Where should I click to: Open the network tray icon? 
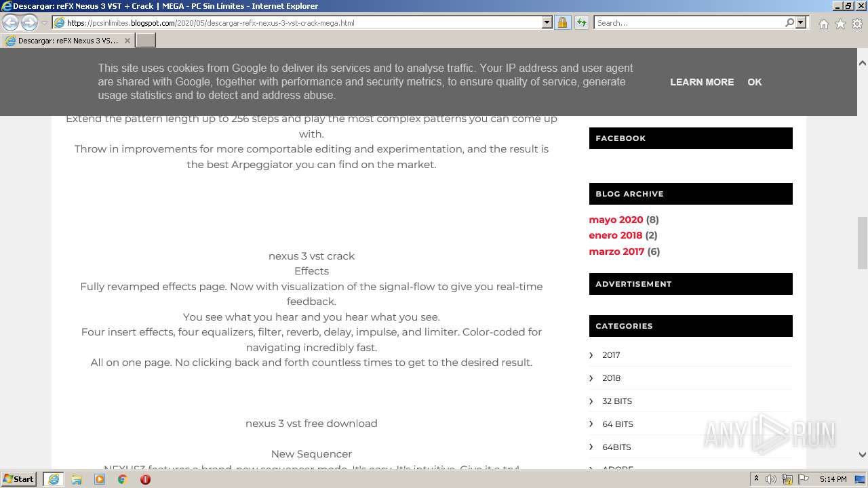(x=787, y=479)
